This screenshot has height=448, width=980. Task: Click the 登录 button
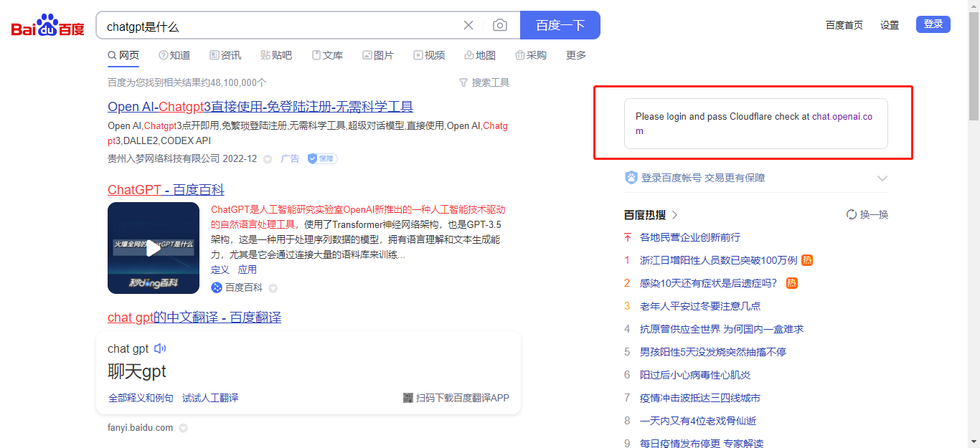pos(933,24)
